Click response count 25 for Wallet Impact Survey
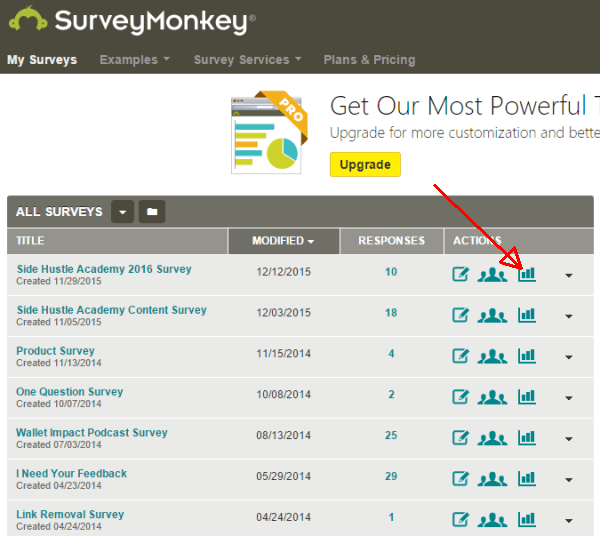The image size is (600, 536). pyautogui.click(x=391, y=436)
